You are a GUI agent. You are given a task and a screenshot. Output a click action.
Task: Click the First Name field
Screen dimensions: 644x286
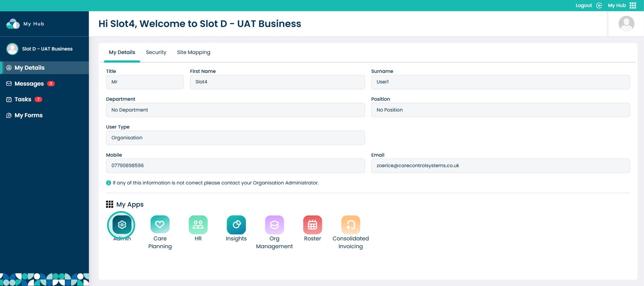click(277, 82)
